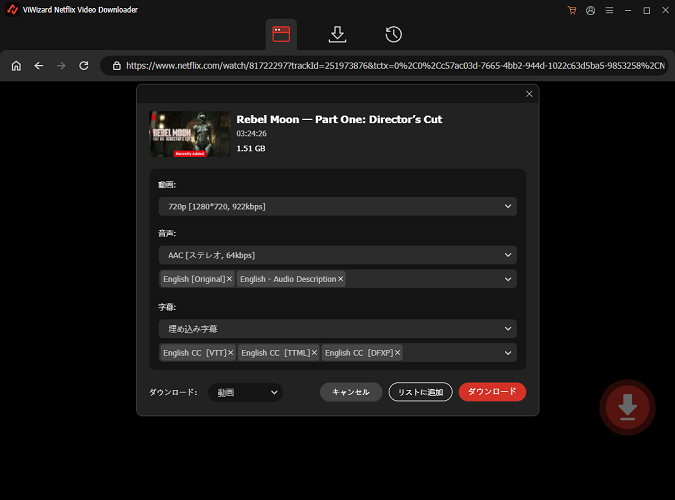Remove the English CC [VTT] tag
This screenshot has width=675, height=500.
coord(231,353)
